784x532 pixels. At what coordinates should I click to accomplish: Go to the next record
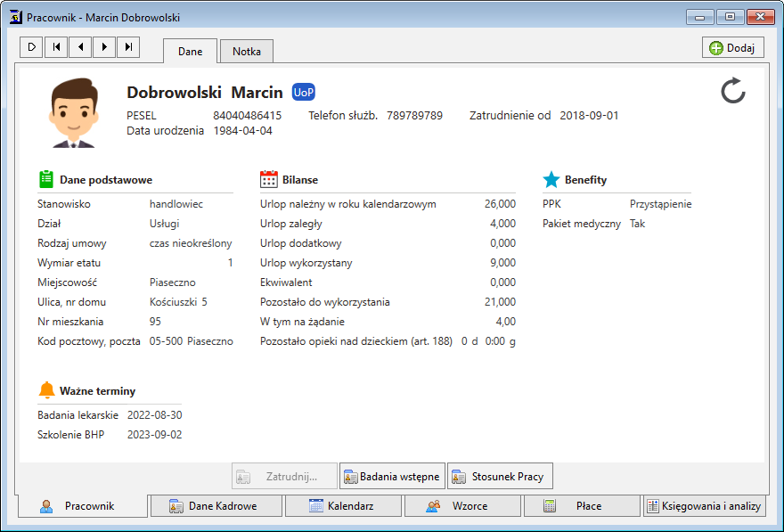105,47
